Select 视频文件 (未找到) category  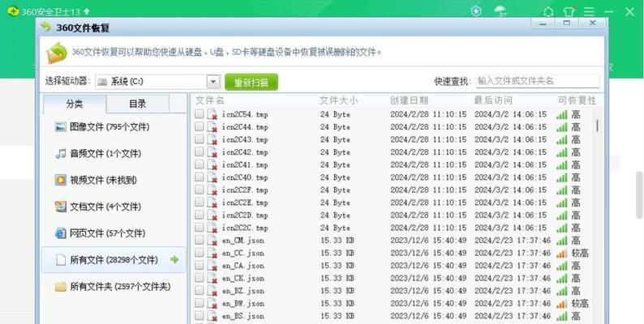[x=114, y=180]
